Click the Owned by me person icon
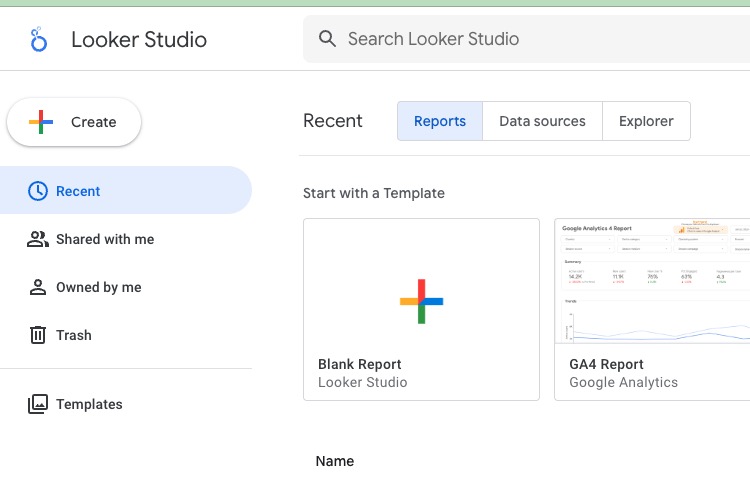This screenshot has height=482, width=750. coord(38,287)
